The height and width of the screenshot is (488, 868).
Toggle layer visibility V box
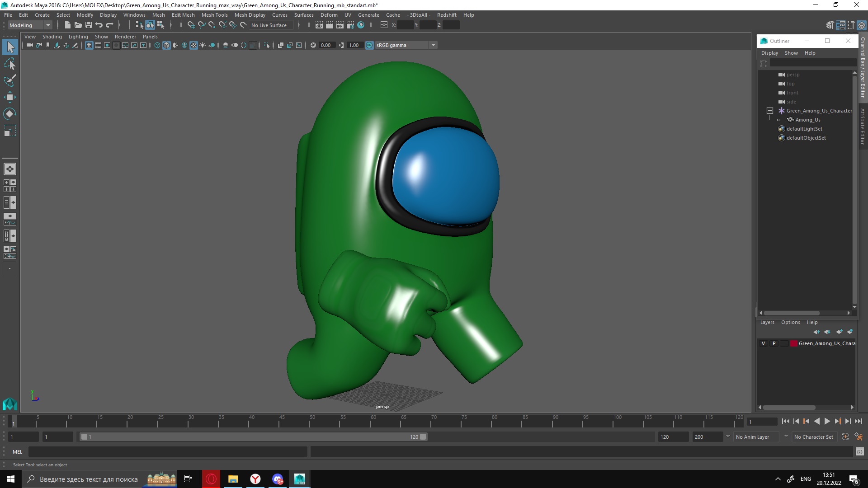[x=764, y=343]
